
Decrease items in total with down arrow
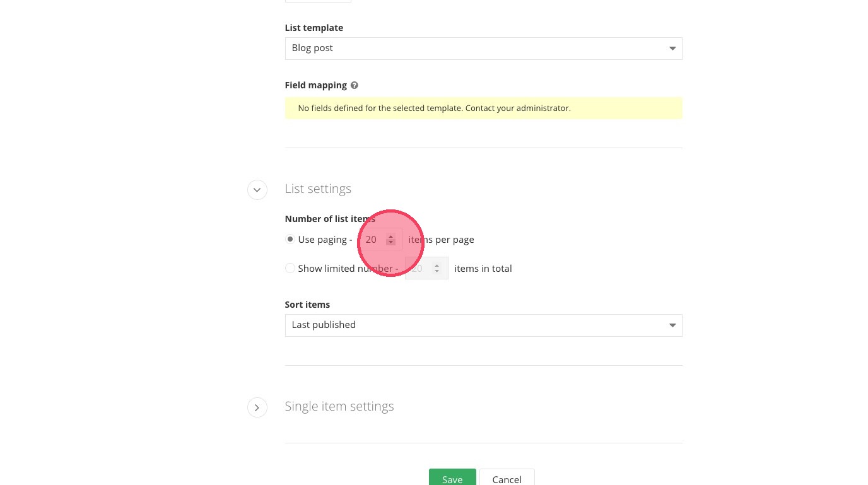437,271
